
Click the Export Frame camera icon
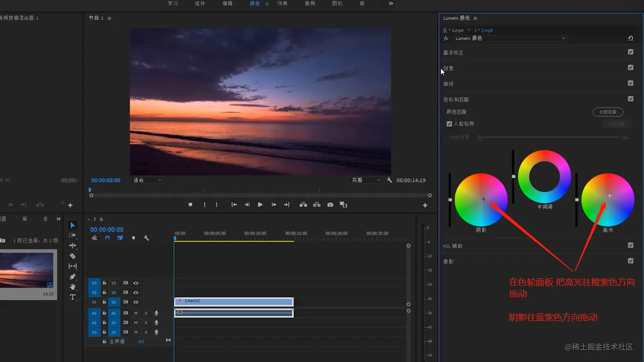point(330,205)
